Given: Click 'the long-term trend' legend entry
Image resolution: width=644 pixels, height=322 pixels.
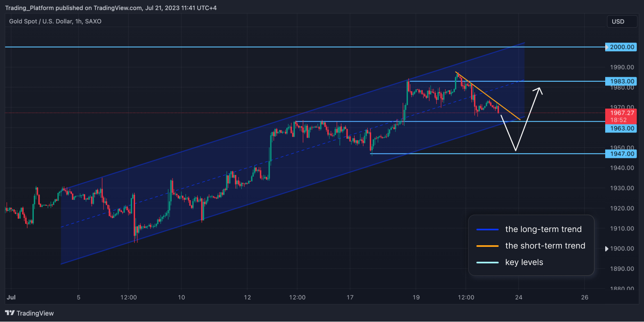Looking at the screenshot, I should 543,229.
